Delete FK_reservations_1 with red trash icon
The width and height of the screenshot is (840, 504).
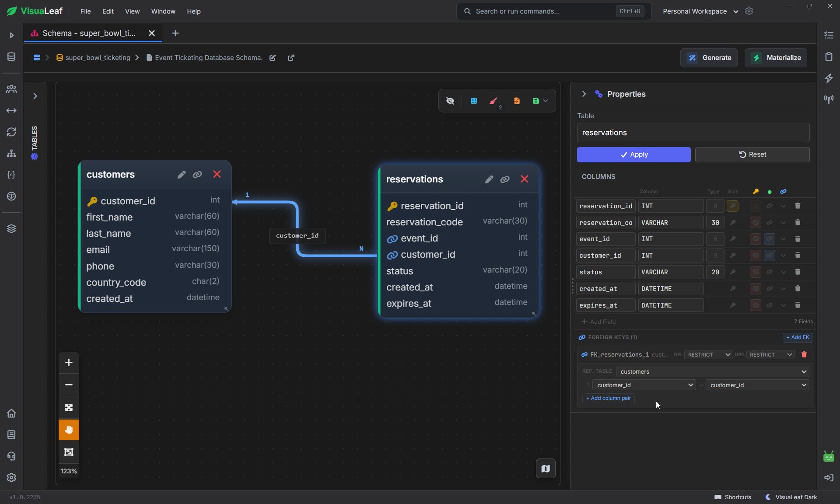click(804, 355)
